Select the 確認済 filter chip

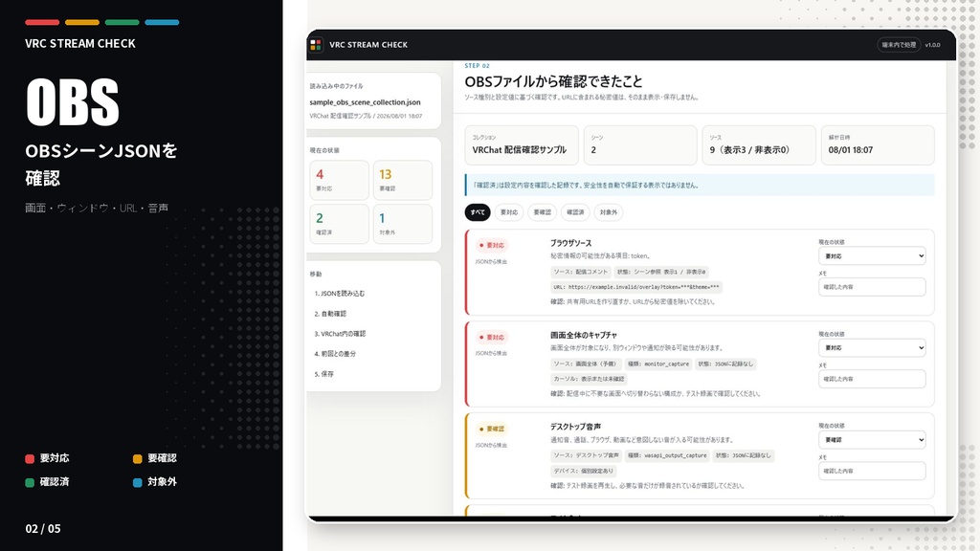(x=575, y=212)
